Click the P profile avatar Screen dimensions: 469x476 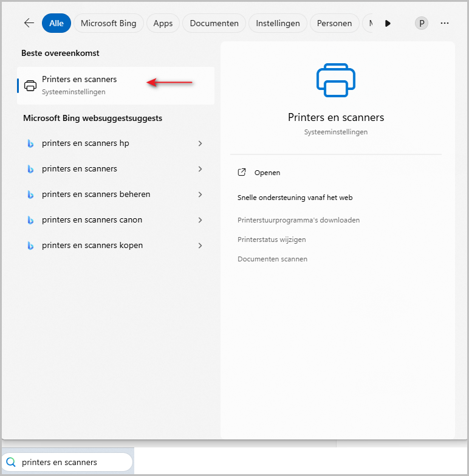422,23
